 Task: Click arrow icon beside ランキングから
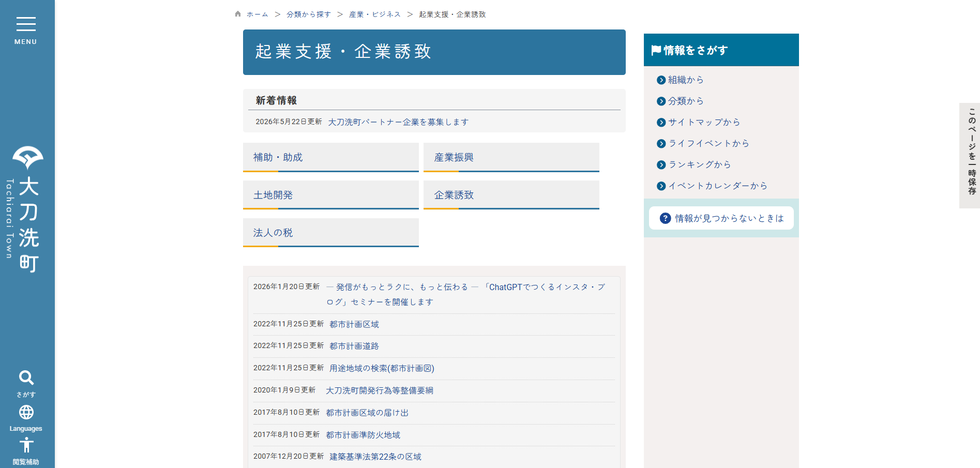pyautogui.click(x=661, y=165)
